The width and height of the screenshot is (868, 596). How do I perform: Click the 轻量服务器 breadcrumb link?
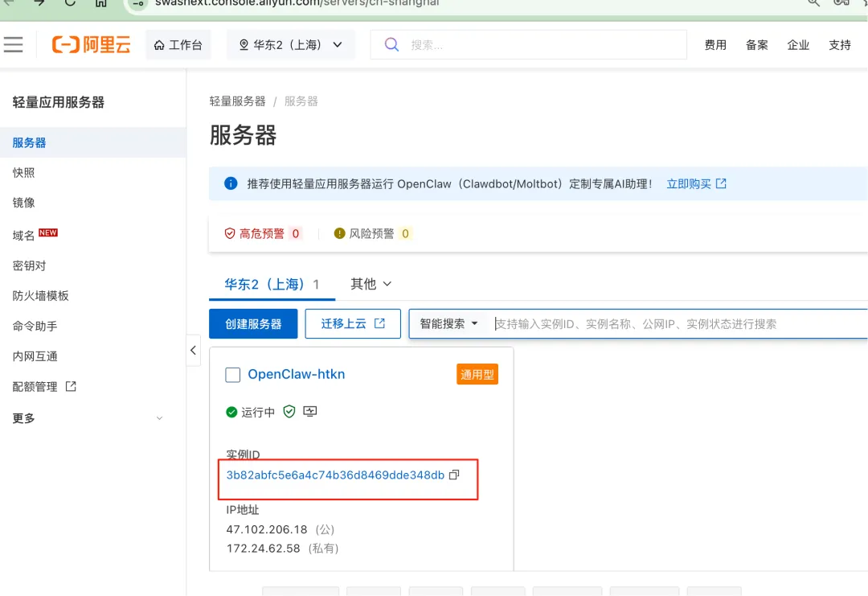[x=237, y=101]
